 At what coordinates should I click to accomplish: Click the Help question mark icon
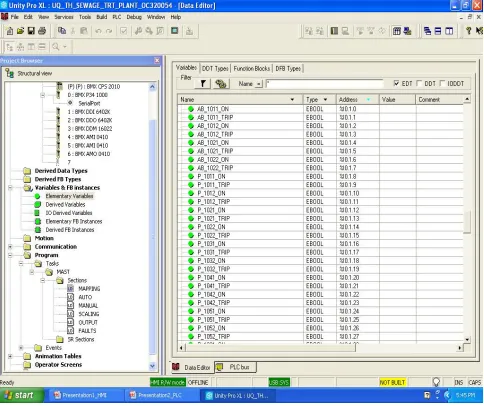(x=468, y=31)
